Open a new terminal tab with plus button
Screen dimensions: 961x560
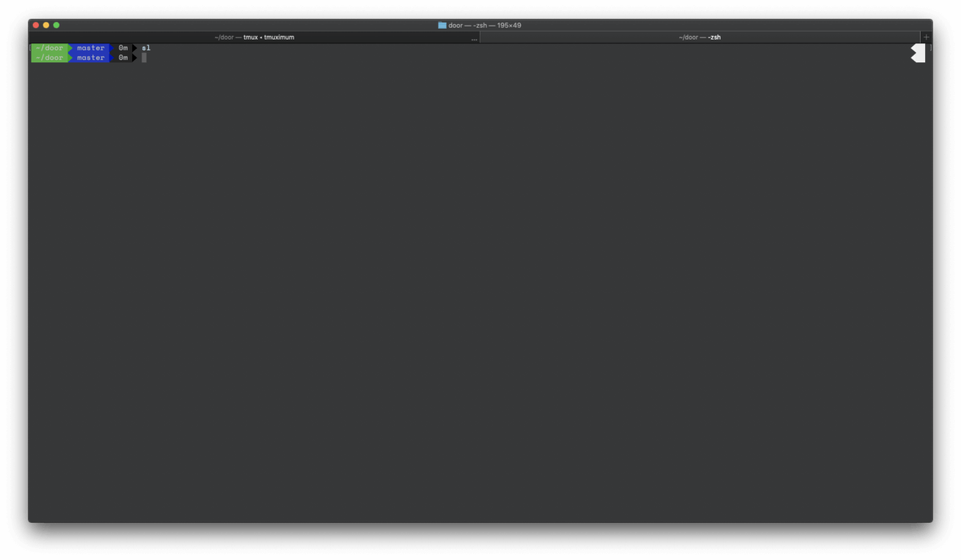(926, 37)
